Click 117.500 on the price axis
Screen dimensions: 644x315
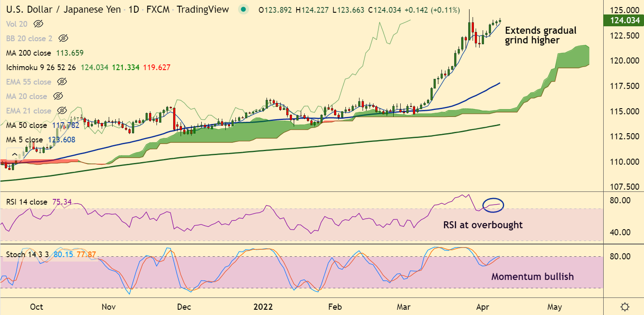pyautogui.click(x=624, y=86)
